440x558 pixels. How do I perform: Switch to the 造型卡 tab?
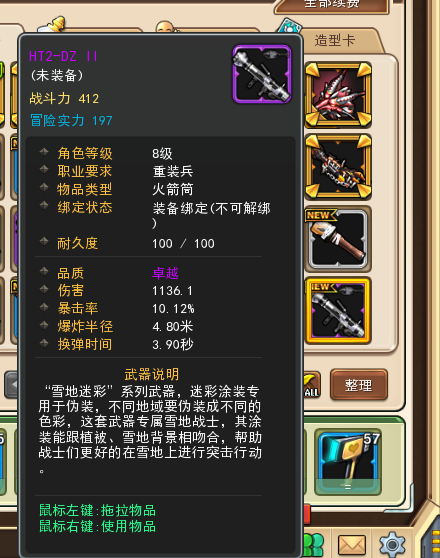(335, 40)
